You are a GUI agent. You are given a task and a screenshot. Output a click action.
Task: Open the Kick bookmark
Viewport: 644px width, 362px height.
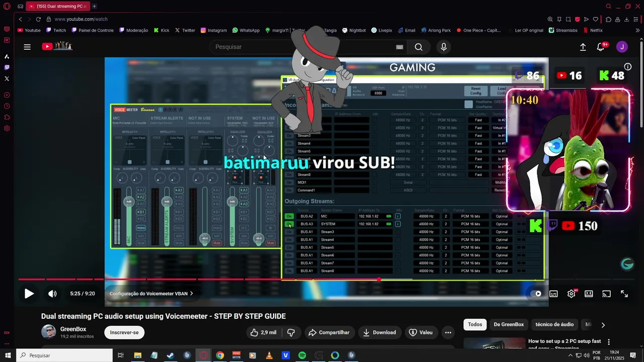(162, 30)
